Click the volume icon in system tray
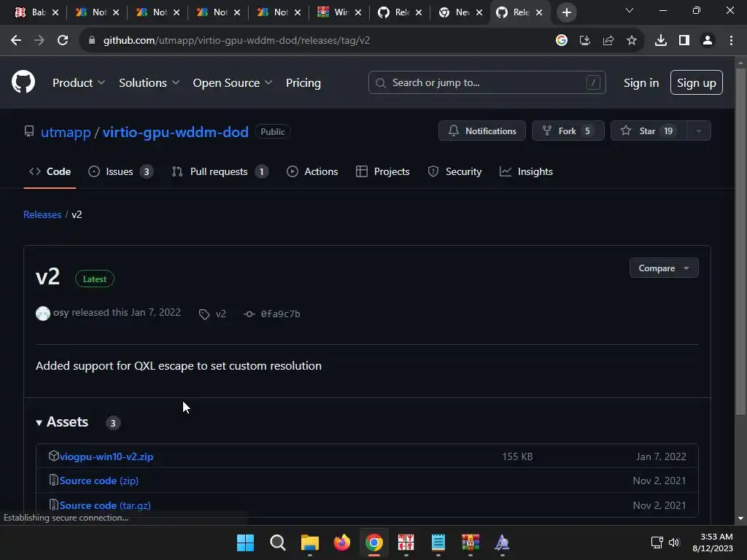 click(674, 542)
